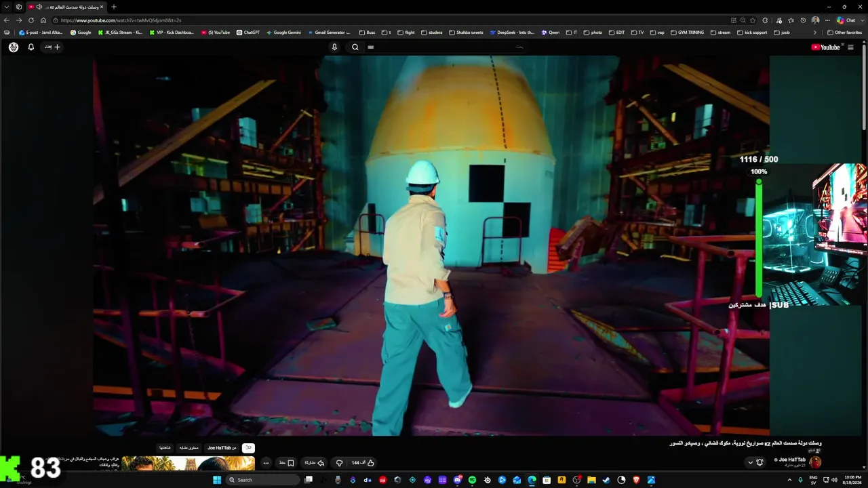Image resolution: width=868 pixels, height=488 pixels.
Task: Expand the Shahba sweets bookmarks folder
Action: (x=466, y=33)
